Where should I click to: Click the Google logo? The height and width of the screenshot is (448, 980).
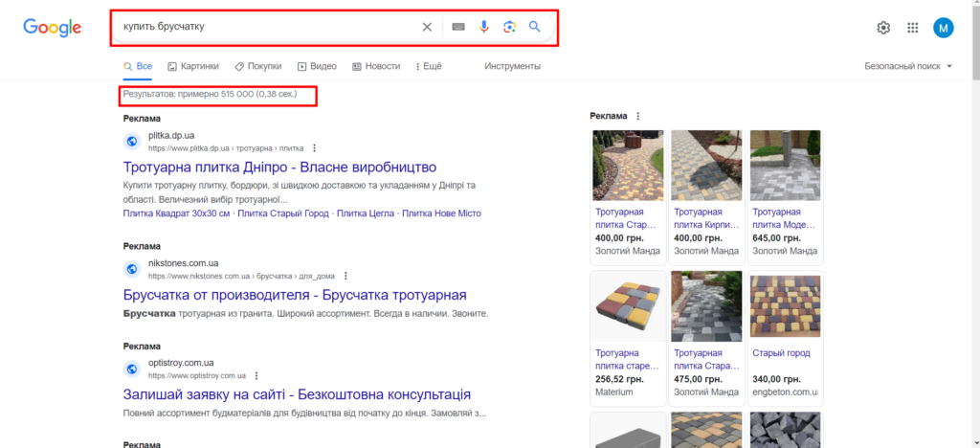53,28
